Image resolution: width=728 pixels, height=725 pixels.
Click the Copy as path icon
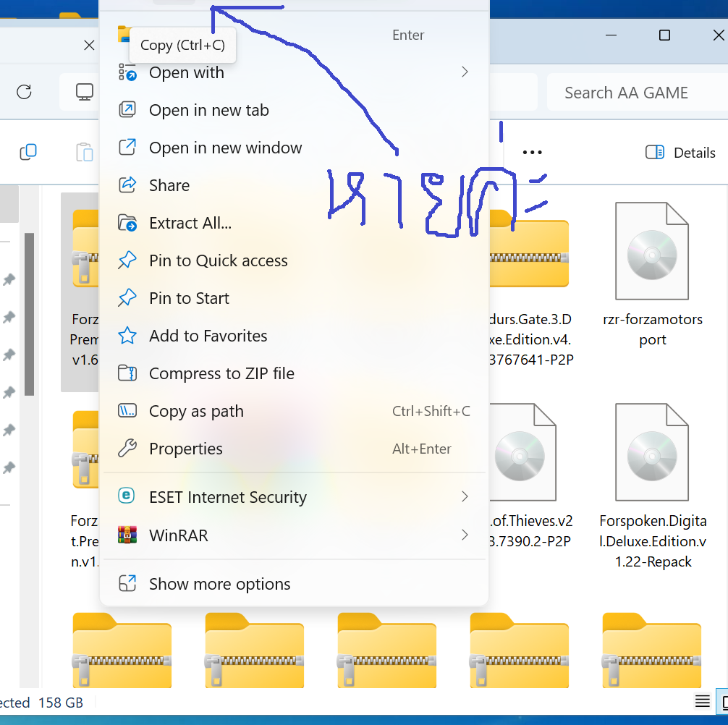click(127, 410)
